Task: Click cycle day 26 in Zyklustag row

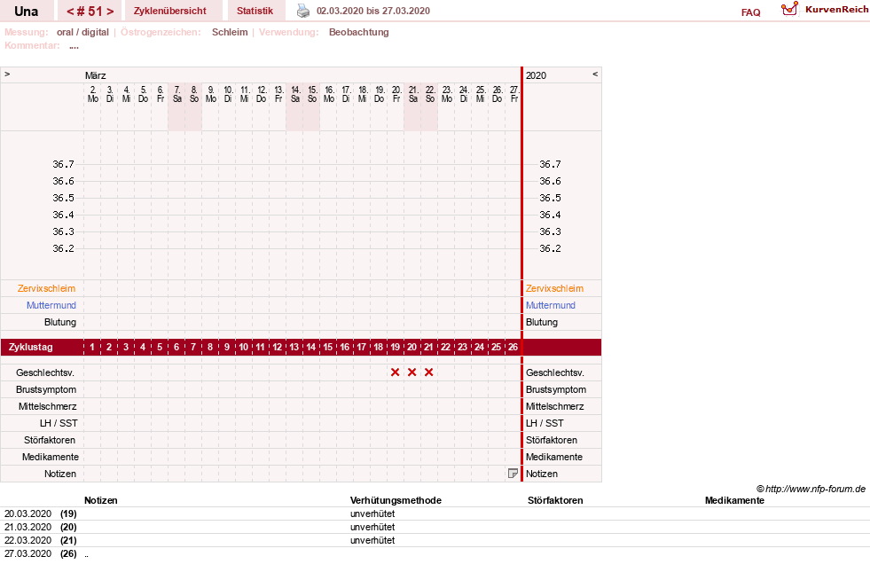Action: (513, 348)
